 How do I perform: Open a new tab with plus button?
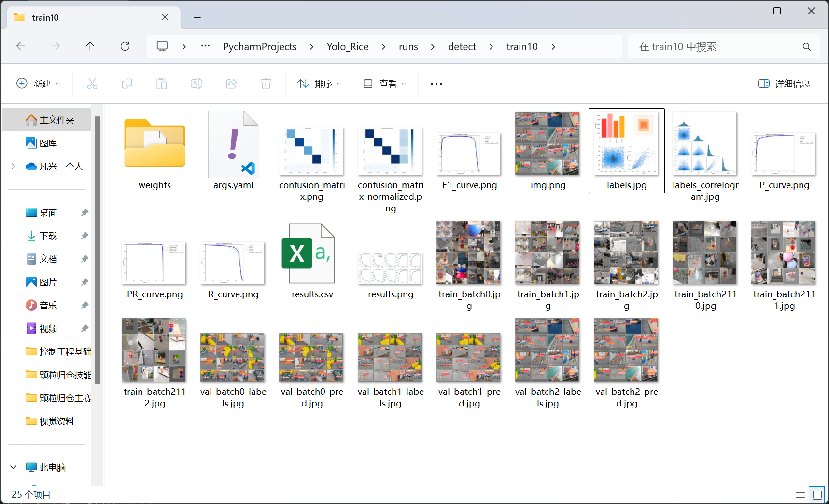point(197,17)
